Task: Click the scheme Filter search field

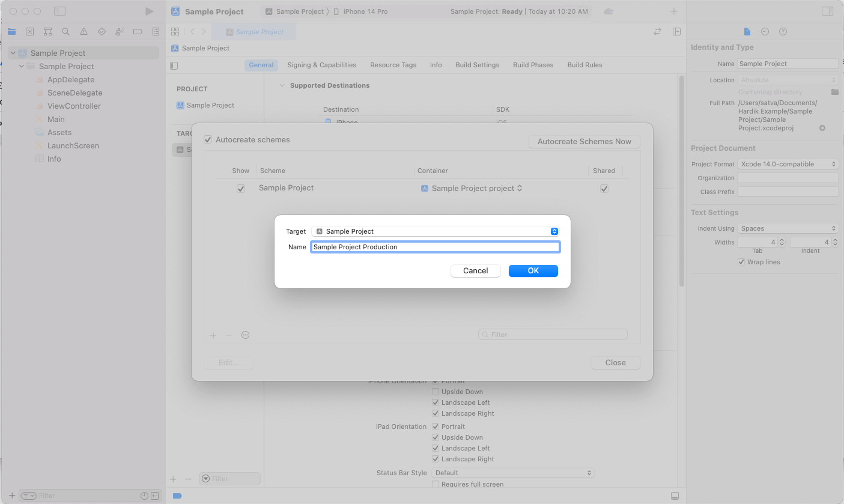Action: [x=553, y=335]
